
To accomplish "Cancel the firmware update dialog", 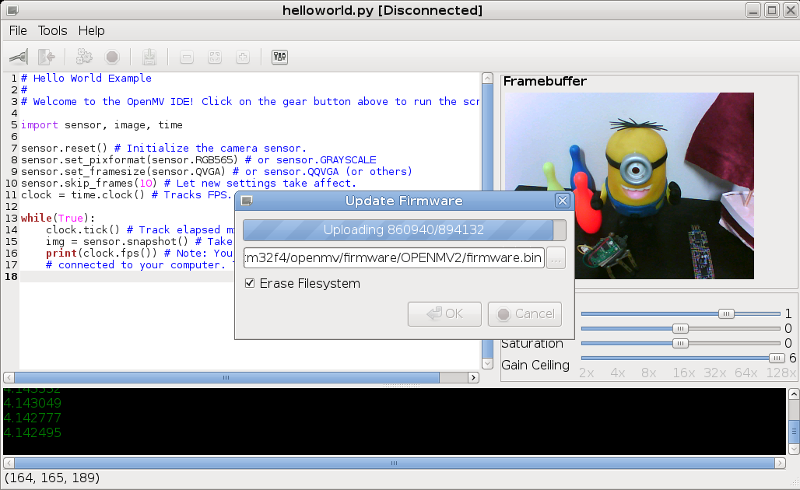I will (524, 314).
